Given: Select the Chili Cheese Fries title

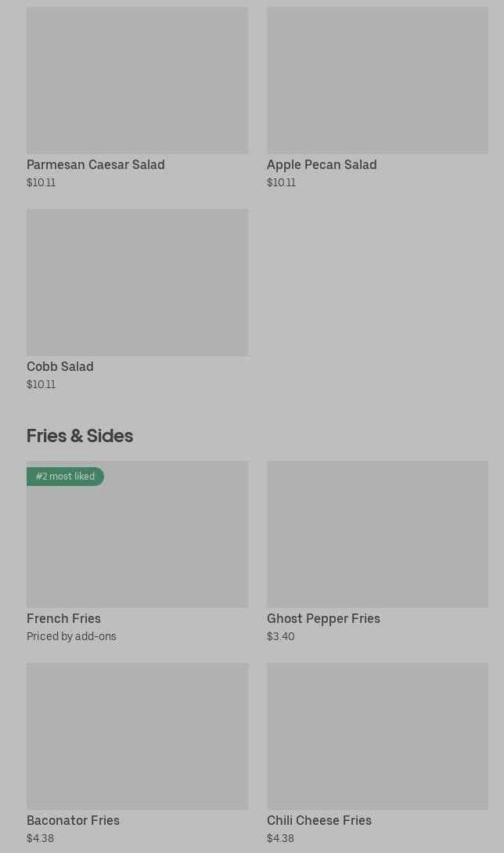Looking at the screenshot, I should pyautogui.click(x=319, y=820).
